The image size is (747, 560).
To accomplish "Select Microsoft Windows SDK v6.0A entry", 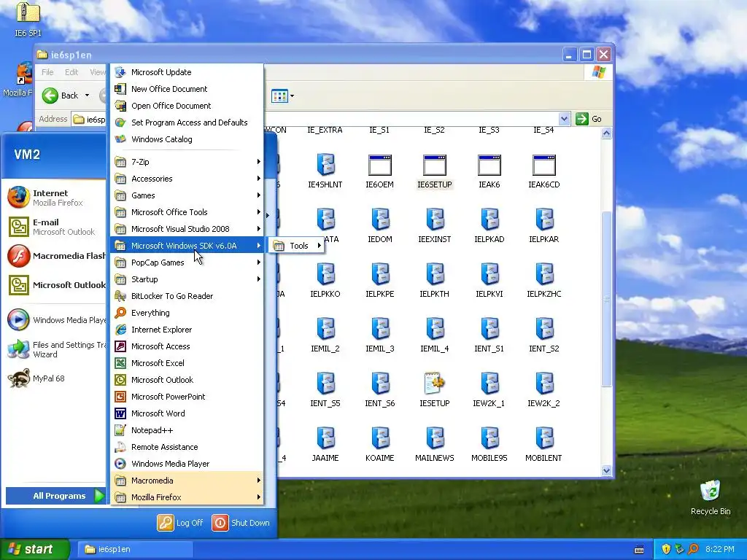I will 187,246.
